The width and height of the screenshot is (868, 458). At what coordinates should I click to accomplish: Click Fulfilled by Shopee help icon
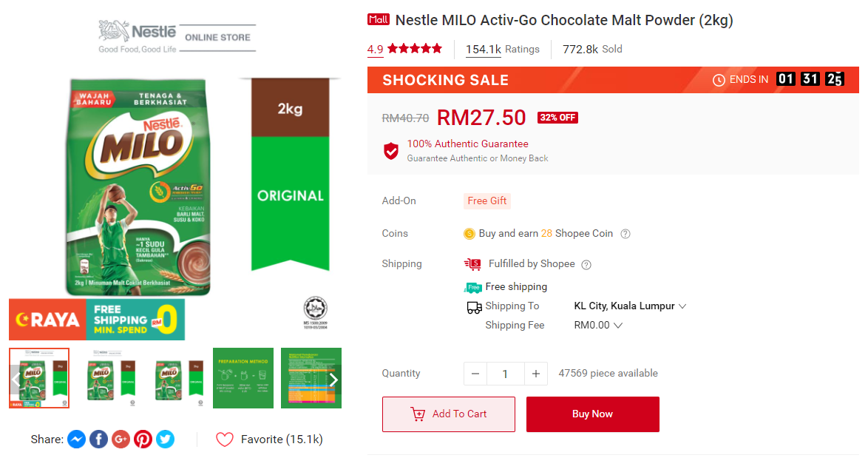(586, 265)
